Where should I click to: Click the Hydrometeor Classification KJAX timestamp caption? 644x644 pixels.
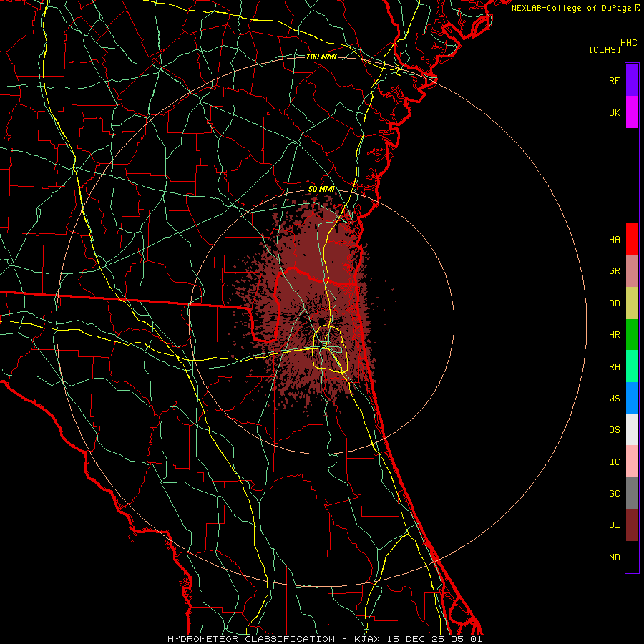tap(324, 639)
